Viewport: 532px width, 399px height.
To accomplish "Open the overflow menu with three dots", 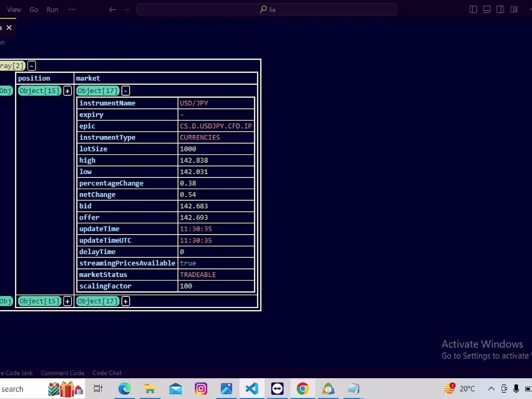I will tap(72, 9).
